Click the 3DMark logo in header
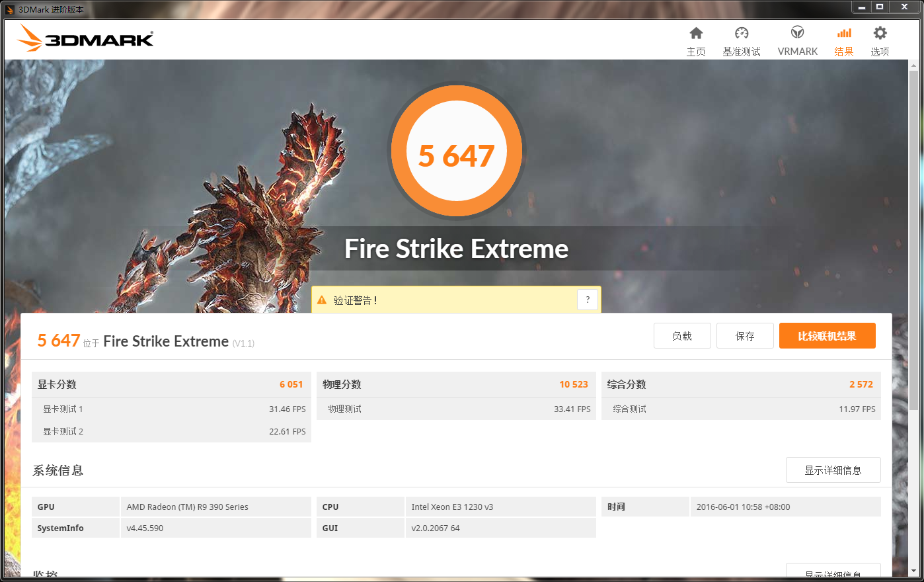 click(x=85, y=38)
